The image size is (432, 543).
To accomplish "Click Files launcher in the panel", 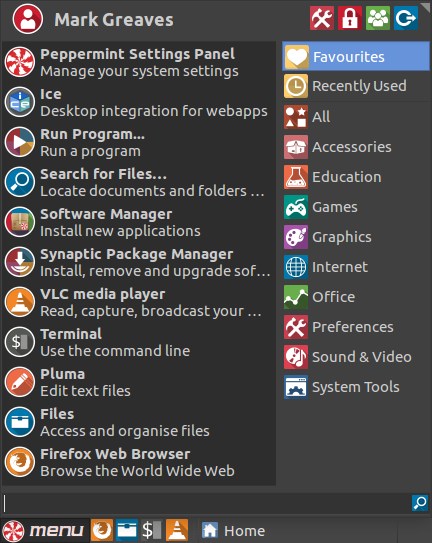I will point(127,530).
